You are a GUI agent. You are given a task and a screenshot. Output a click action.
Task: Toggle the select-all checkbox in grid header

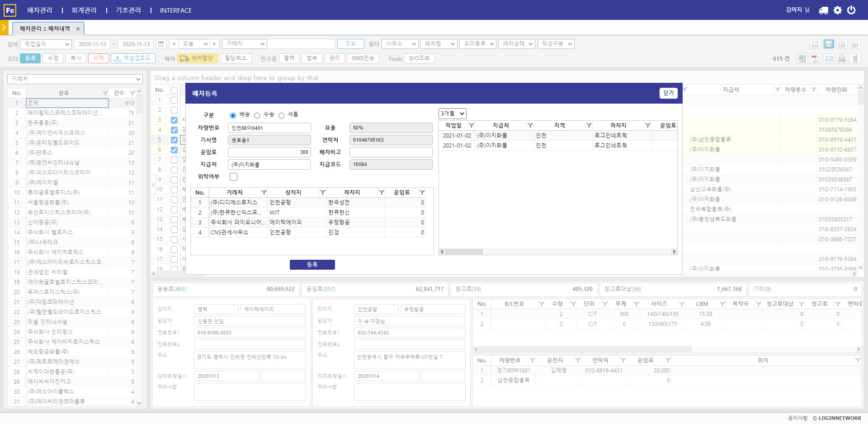pos(174,90)
